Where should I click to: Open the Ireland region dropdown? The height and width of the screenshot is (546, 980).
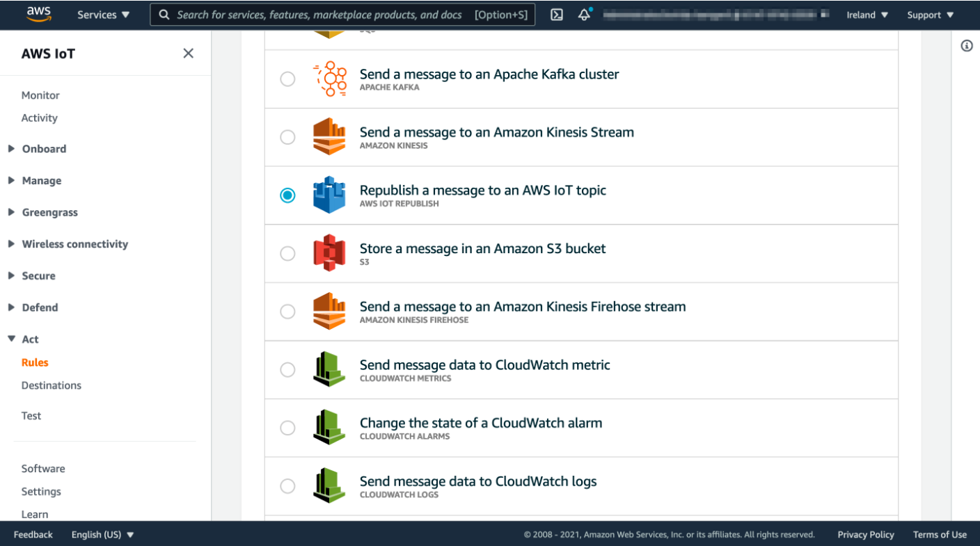coord(867,15)
